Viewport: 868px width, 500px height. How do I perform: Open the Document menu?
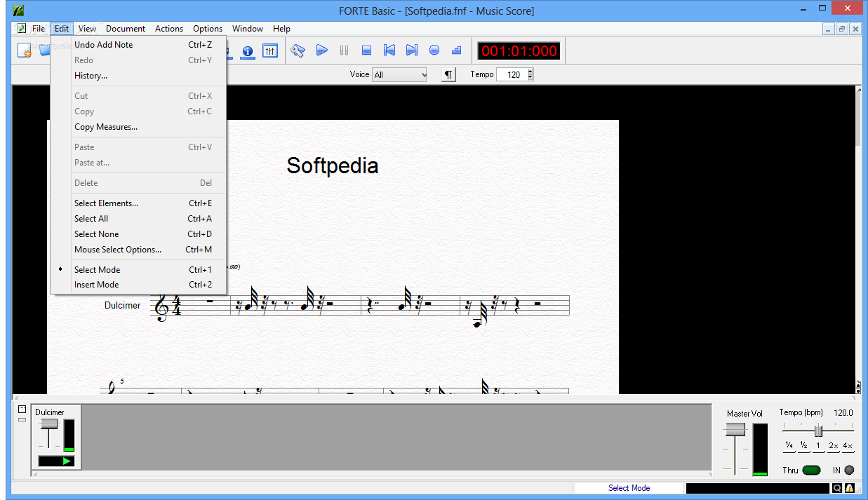(x=126, y=29)
